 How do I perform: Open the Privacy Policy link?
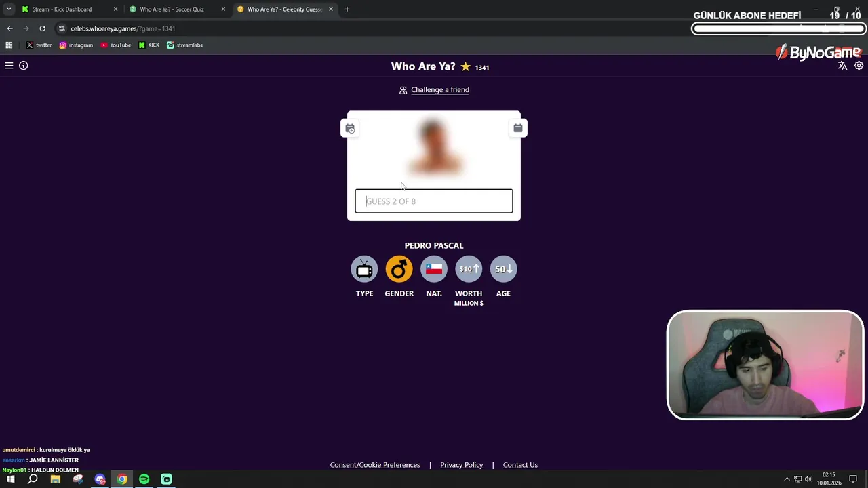point(461,465)
